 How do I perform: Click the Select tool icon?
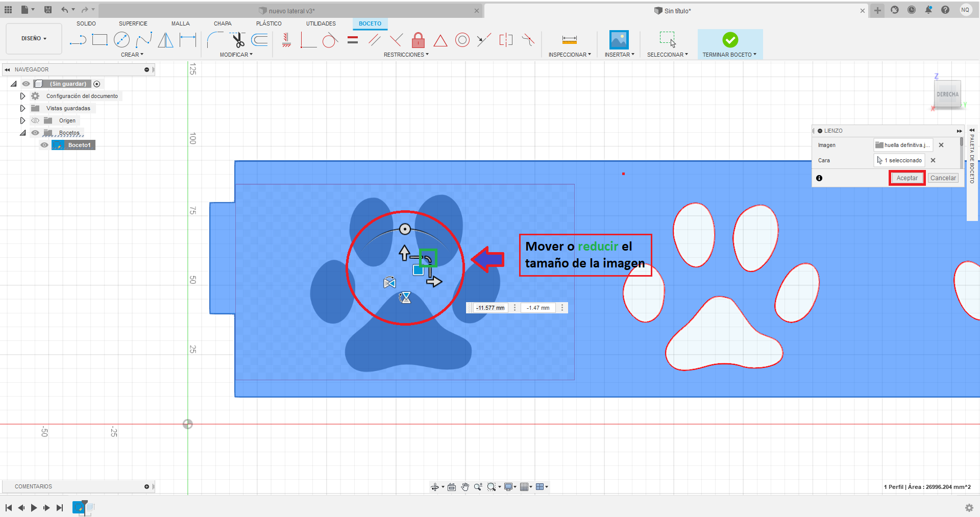(x=668, y=40)
